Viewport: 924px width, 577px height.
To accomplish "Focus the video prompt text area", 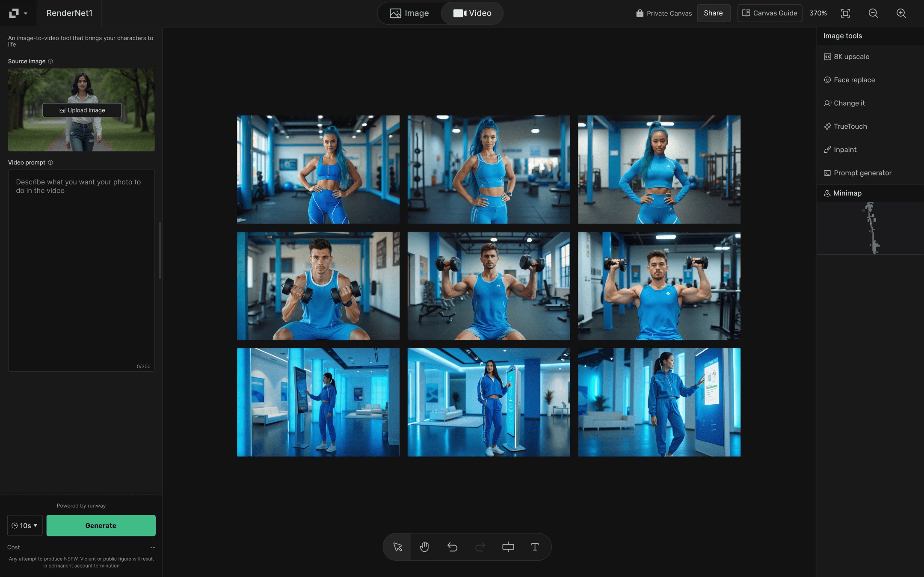I will (x=81, y=270).
